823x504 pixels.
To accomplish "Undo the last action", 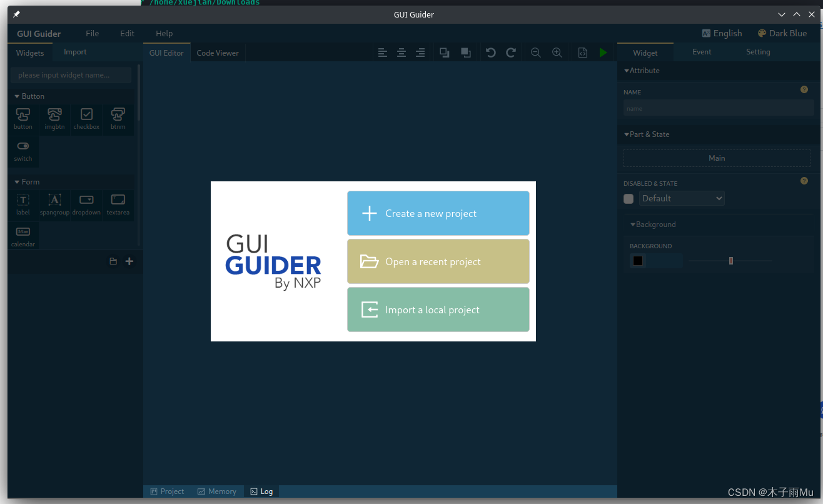I will 491,53.
